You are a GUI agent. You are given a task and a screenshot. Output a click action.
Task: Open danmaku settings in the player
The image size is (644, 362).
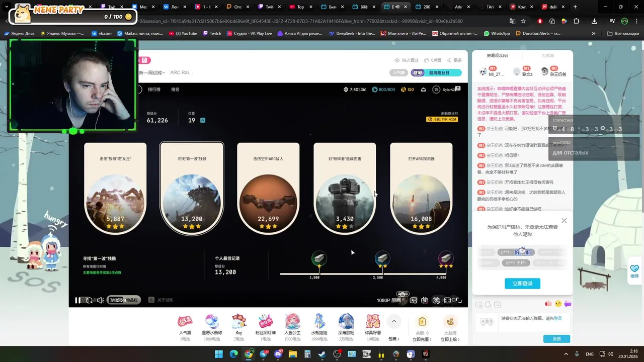[x=436, y=300]
